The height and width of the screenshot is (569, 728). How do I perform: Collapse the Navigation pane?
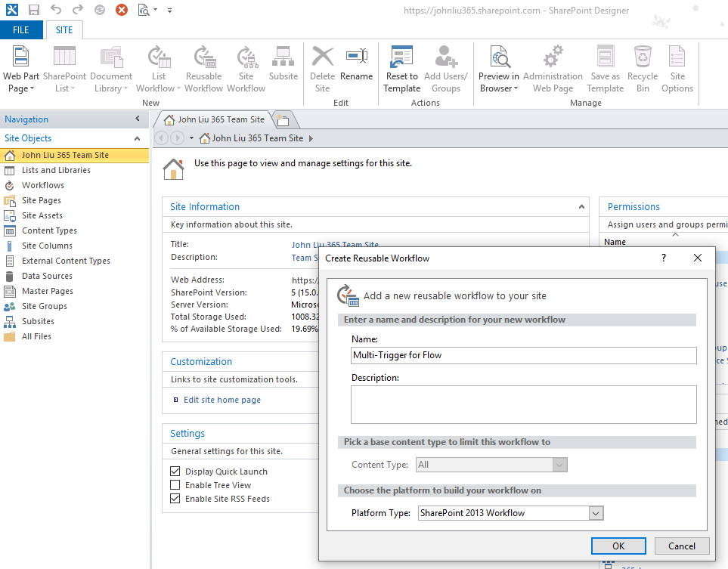point(137,119)
